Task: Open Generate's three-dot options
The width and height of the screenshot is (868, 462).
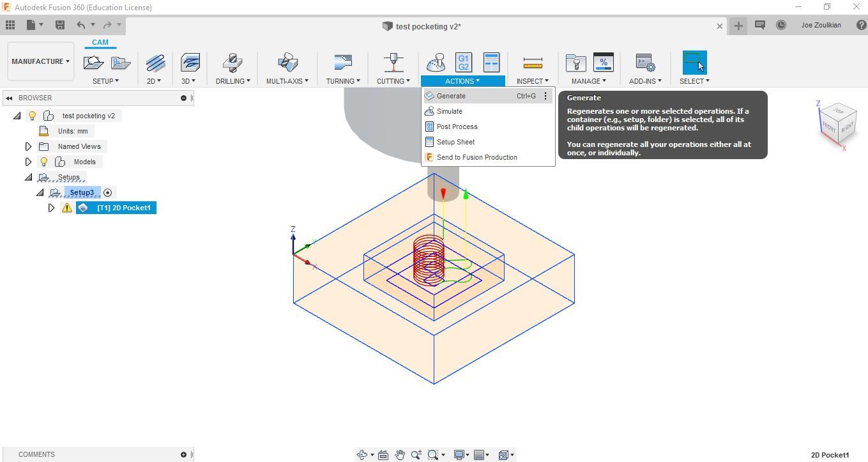Action: tap(545, 96)
